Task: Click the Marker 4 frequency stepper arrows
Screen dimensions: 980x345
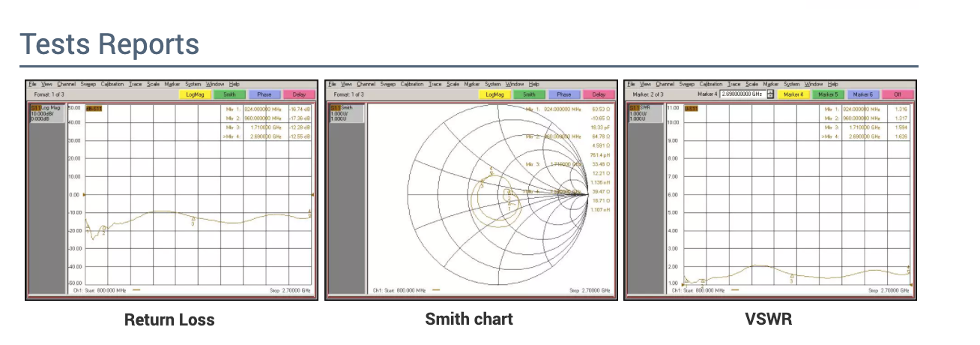Action: click(x=769, y=94)
